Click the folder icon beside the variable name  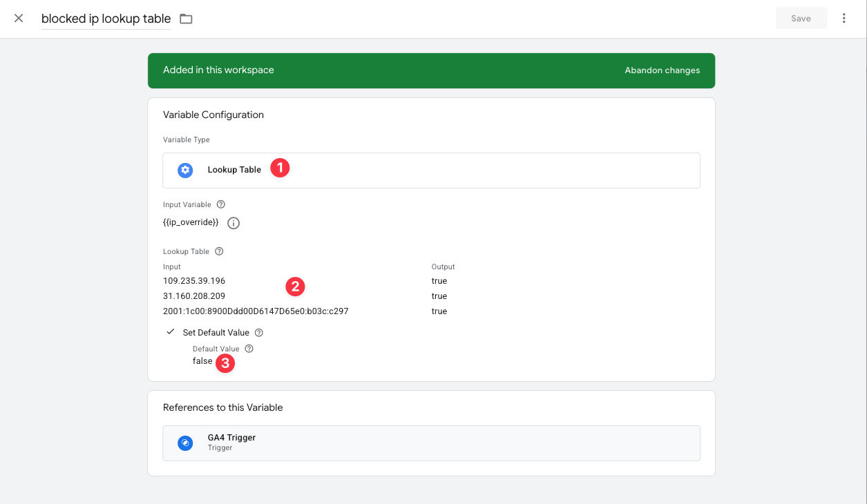[186, 19]
